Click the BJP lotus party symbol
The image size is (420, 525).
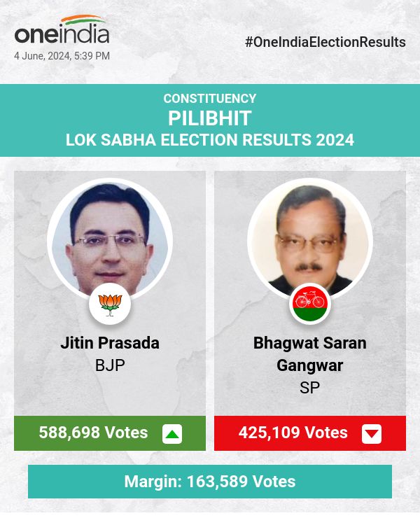(110, 304)
